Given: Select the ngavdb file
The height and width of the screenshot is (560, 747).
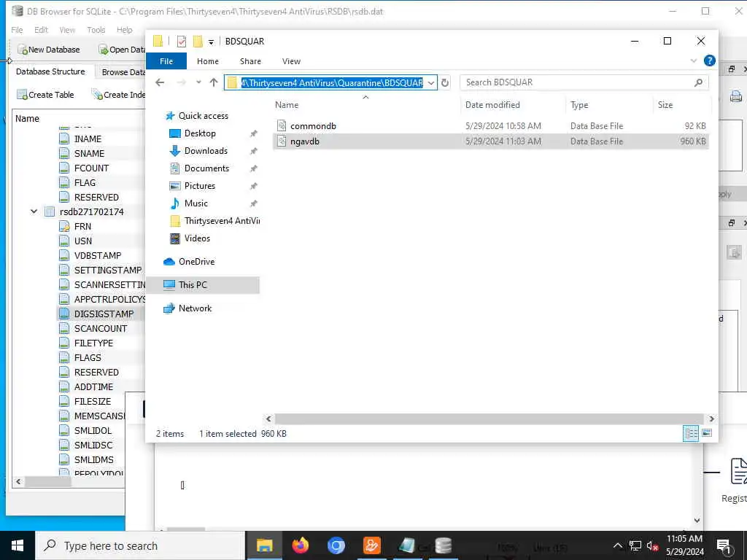Looking at the screenshot, I should [491, 141].
